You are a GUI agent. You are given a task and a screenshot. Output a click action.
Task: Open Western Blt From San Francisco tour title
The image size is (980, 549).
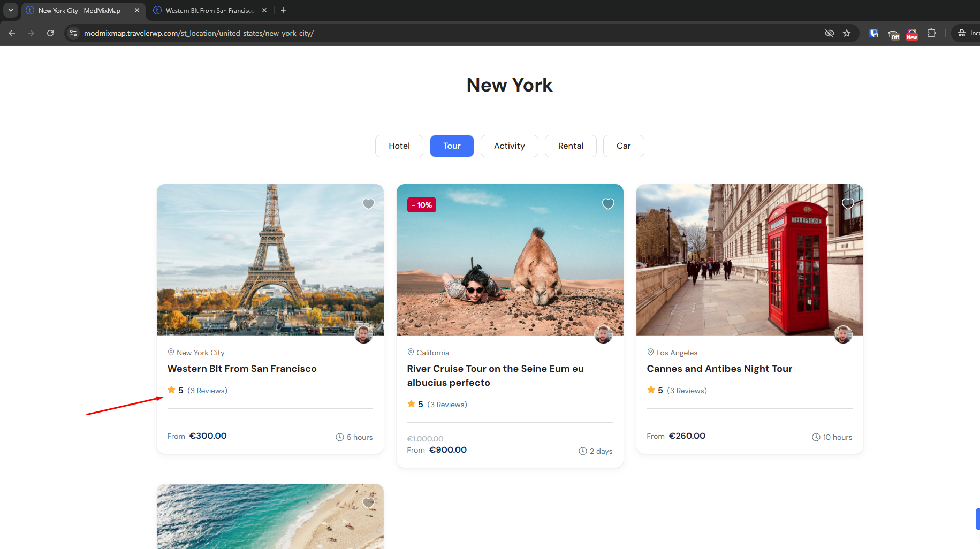242,369
